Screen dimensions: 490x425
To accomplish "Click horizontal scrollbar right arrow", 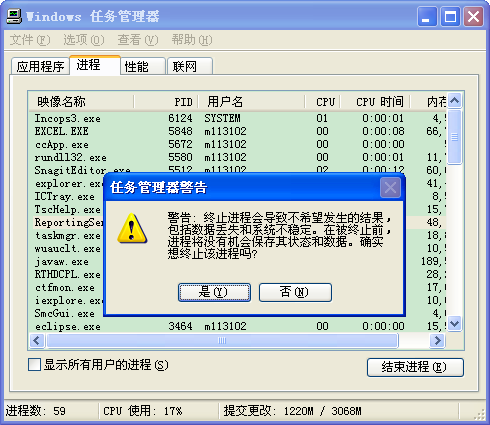I will point(437,341).
